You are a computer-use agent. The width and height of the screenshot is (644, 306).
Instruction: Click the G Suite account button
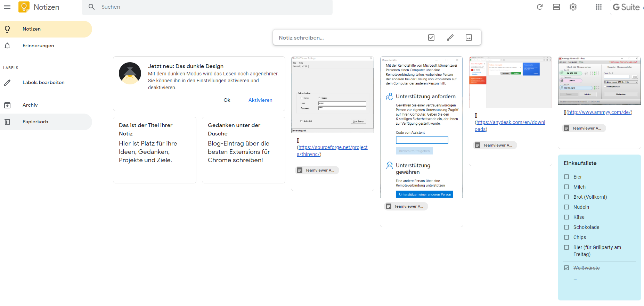[627, 7]
